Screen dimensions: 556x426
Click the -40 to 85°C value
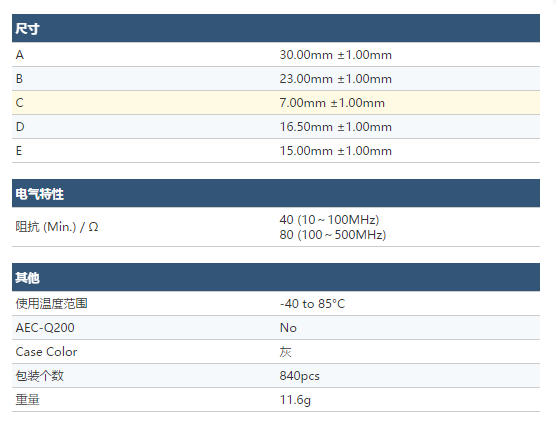pos(312,304)
